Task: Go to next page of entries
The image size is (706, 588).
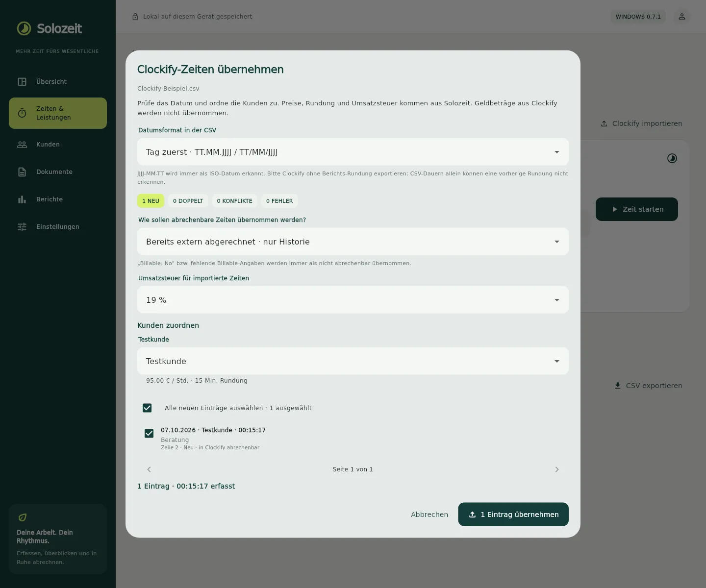Action: (557, 469)
